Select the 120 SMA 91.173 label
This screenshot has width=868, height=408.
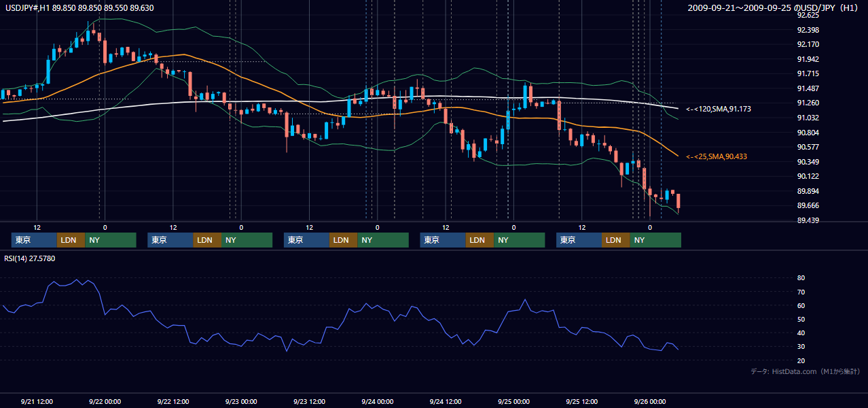tap(718, 109)
